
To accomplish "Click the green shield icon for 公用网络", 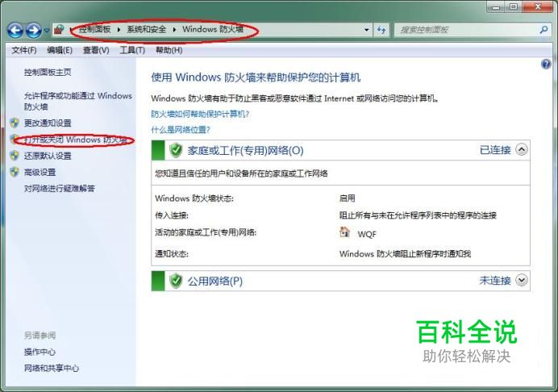I will (176, 281).
